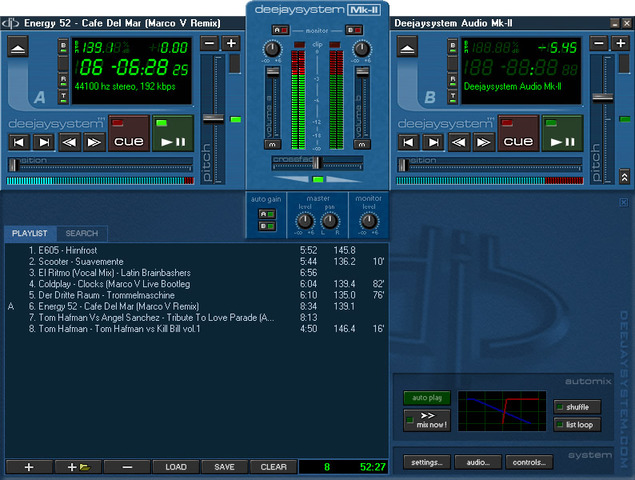Mute volume b with m button
This screenshot has height=480, width=635.
tap(362, 144)
